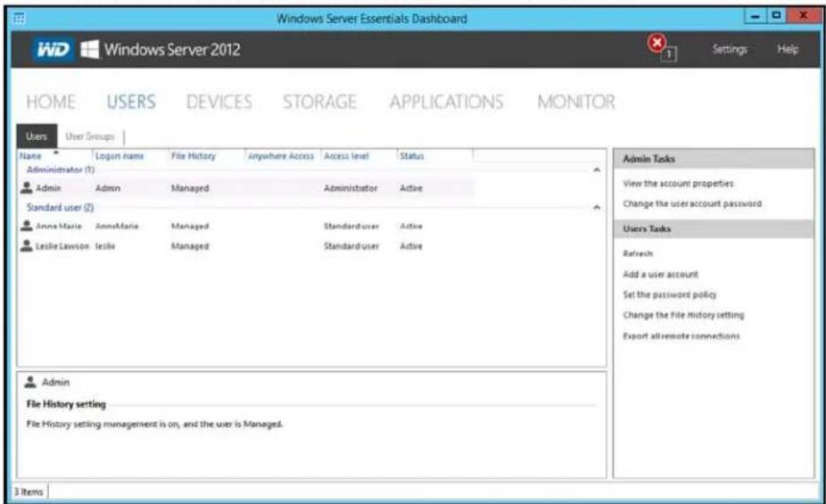This screenshot has height=504, width=826.
Task: Sort by Anywhere Access column
Action: [x=281, y=156]
